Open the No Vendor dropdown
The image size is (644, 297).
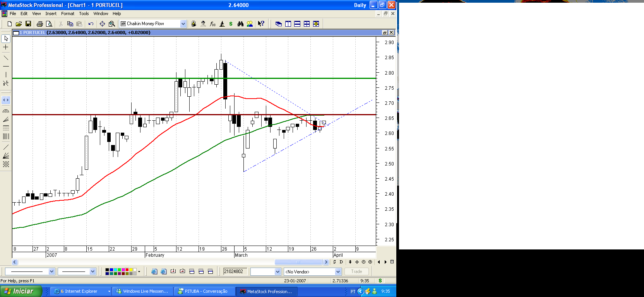338,272
